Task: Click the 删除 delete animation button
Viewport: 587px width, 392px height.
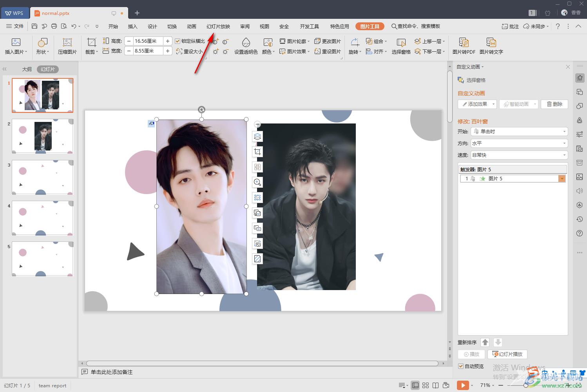Action: pyautogui.click(x=554, y=104)
